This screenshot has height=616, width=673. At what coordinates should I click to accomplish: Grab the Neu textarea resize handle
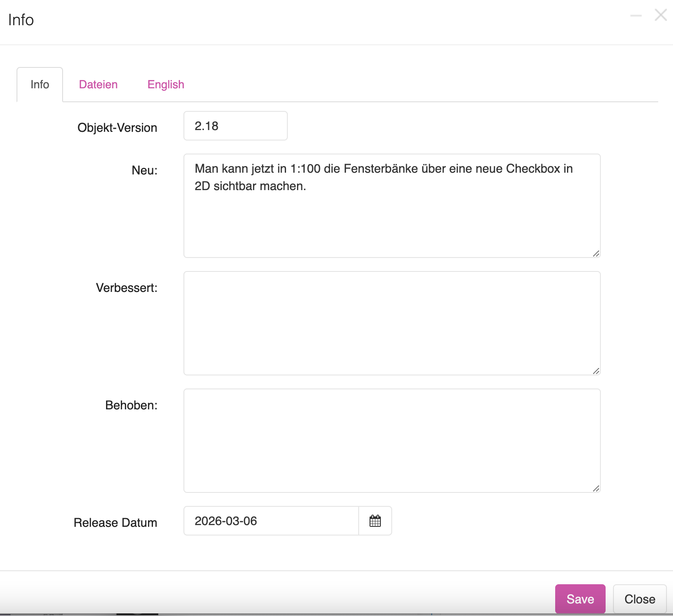point(596,254)
